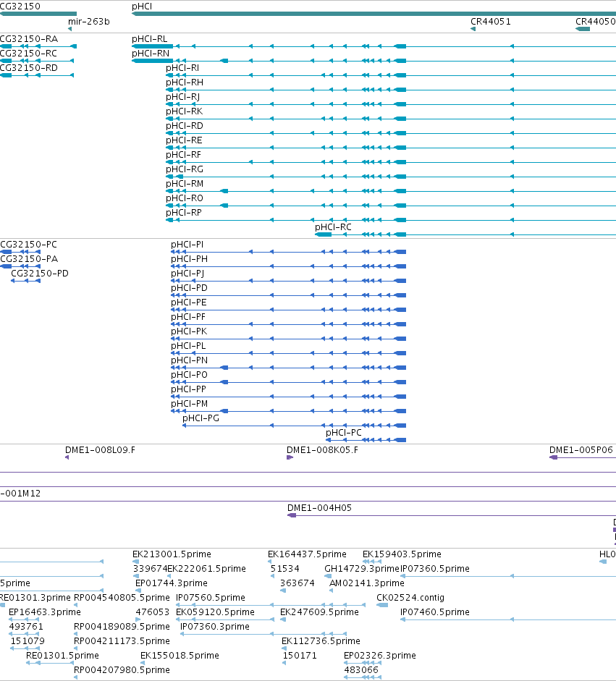Select transcript pHCl-RH

tap(184, 82)
